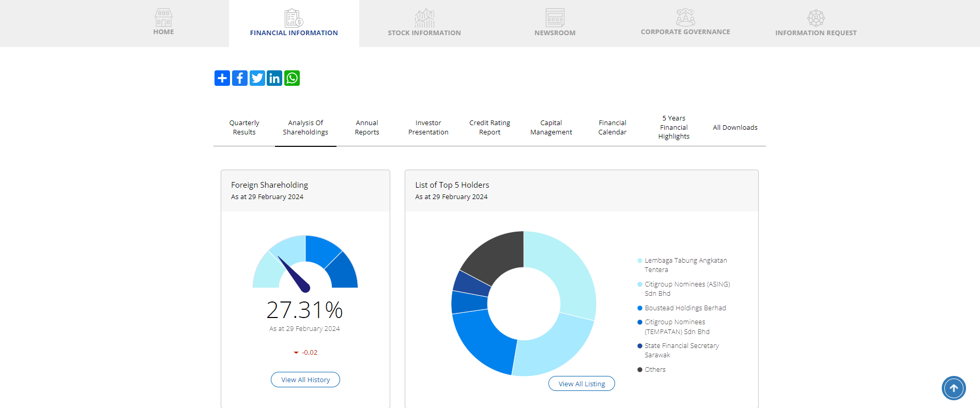Share page on Twitter

tap(257, 78)
